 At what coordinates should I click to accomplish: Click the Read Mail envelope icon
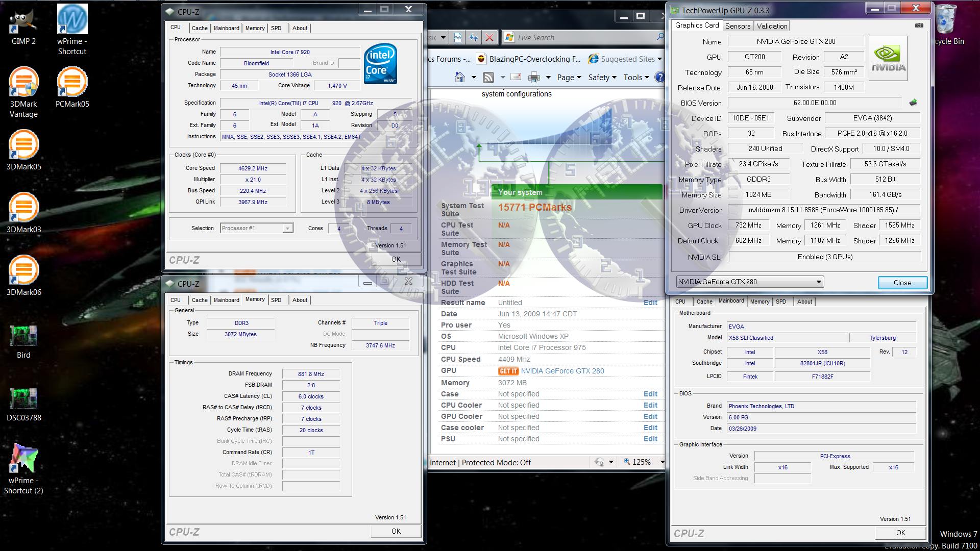coord(516,77)
